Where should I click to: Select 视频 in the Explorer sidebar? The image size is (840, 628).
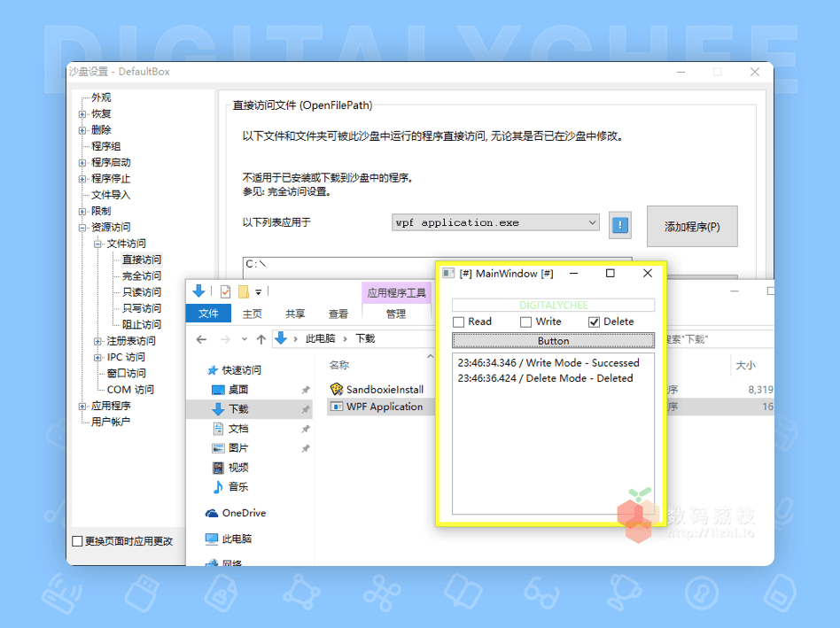tap(237, 468)
